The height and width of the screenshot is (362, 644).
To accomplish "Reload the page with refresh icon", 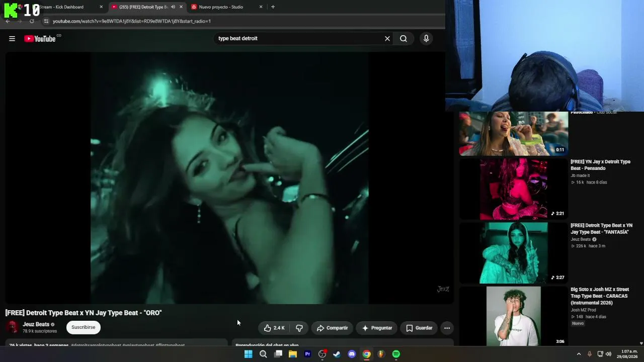I will coord(32,21).
